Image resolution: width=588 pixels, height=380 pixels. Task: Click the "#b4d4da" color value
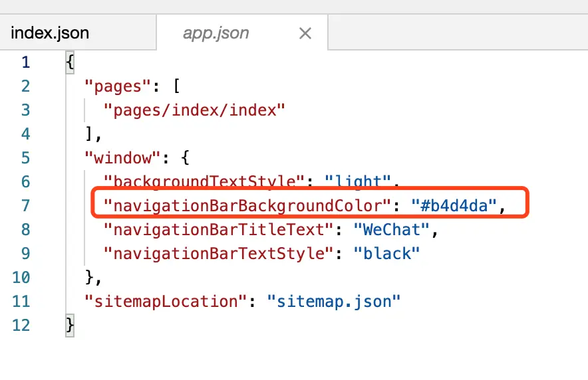454,205
